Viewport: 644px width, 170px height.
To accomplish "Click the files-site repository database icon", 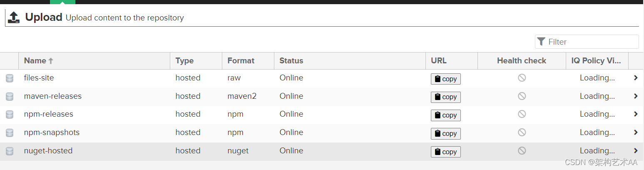I will (9, 78).
